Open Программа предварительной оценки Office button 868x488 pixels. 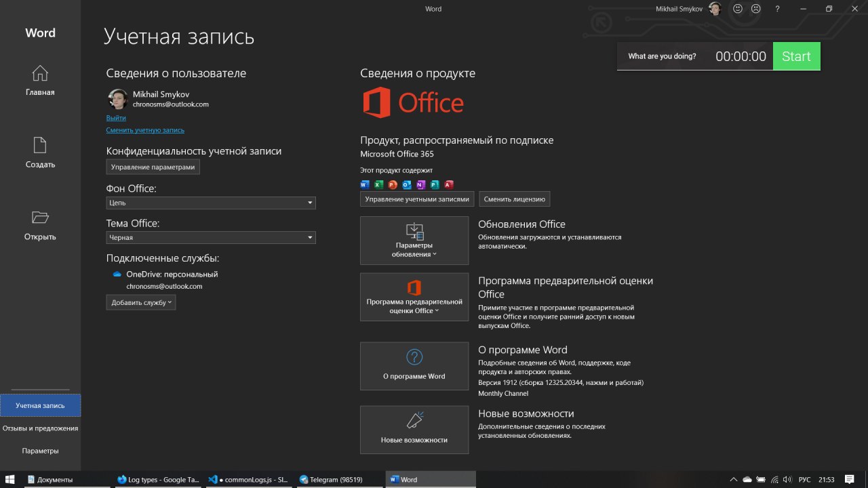coord(414,297)
